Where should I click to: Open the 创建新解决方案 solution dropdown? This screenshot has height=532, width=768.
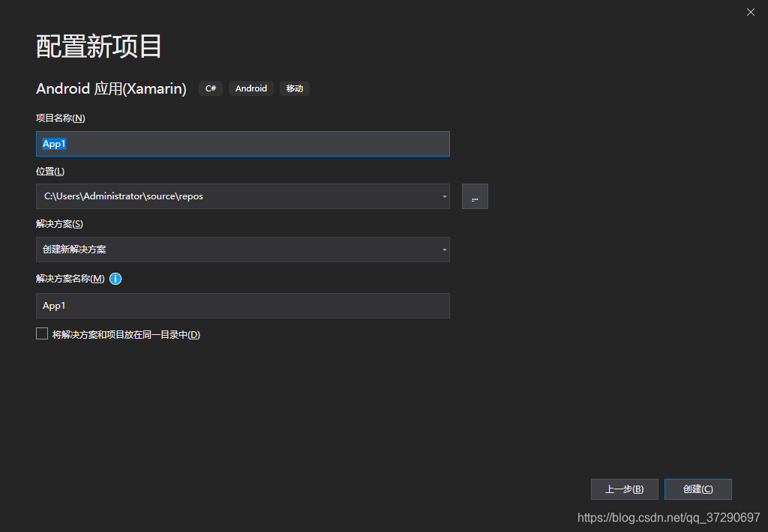[x=243, y=250]
